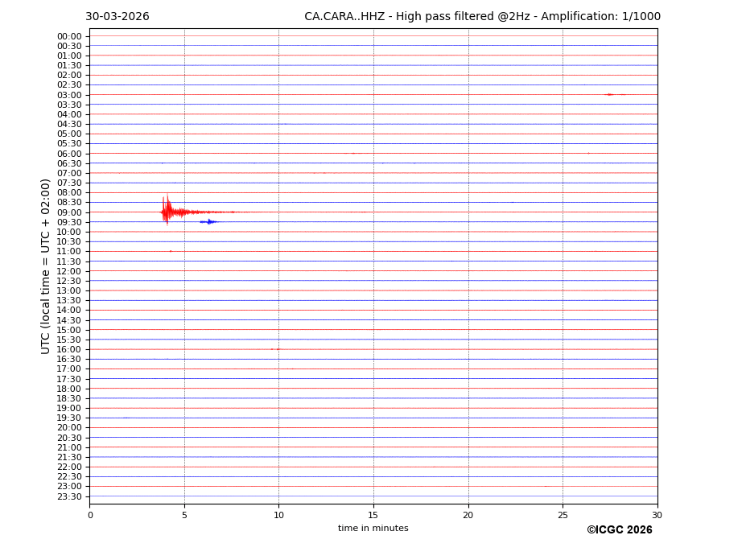Select the 00:00 time row label
Screen dimensions: 746x560
click(69, 36)
